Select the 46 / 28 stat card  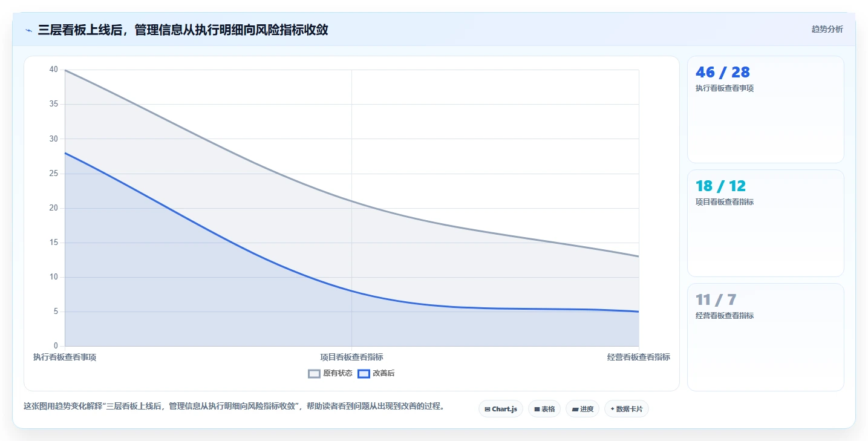point(765,109)
